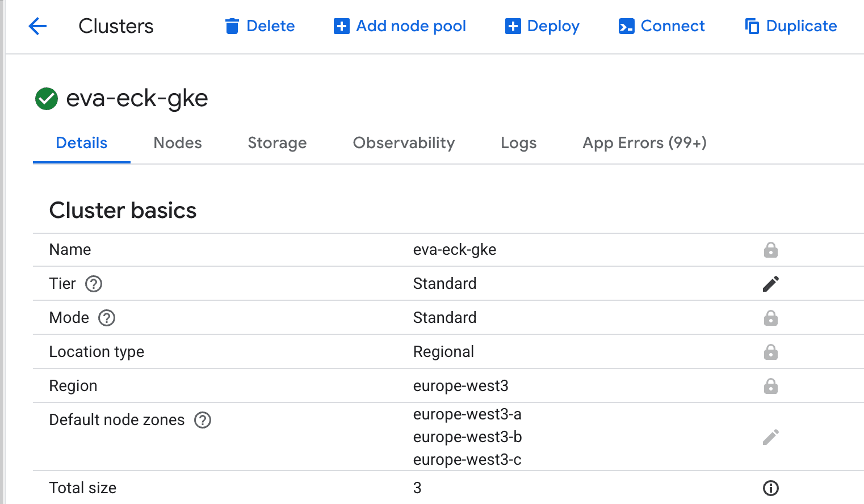Switch to the Nodes tab

tap(178, 143)
